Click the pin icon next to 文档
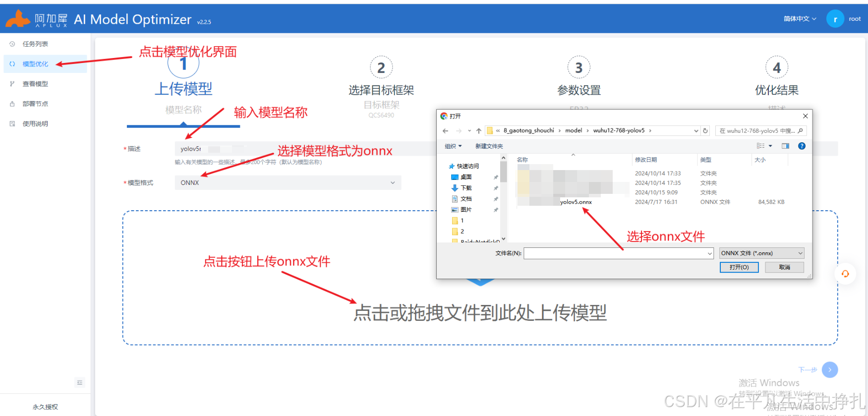Viewport: 868px width, 416px height. click(496, 199)
